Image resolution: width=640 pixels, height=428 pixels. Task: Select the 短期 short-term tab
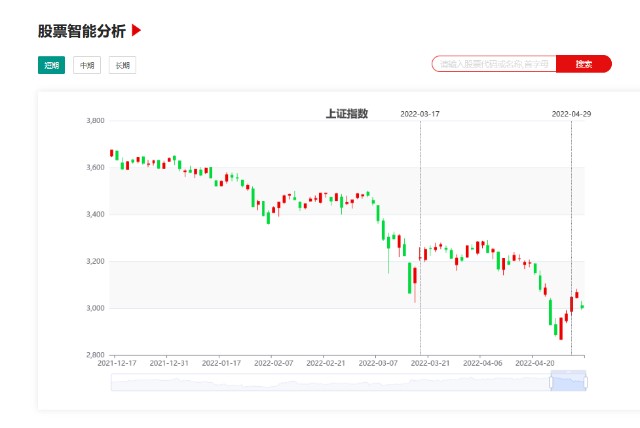point(51,65)
